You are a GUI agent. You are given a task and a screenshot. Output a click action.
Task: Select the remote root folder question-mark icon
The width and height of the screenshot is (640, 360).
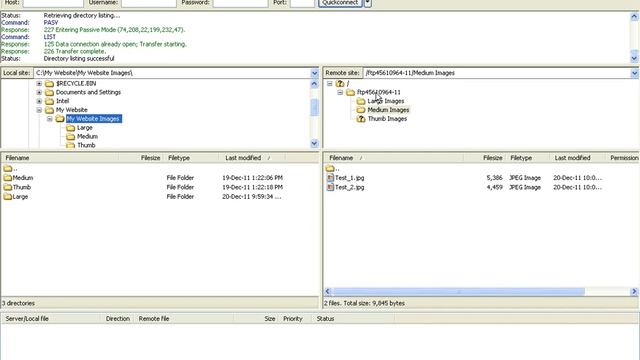340,84
